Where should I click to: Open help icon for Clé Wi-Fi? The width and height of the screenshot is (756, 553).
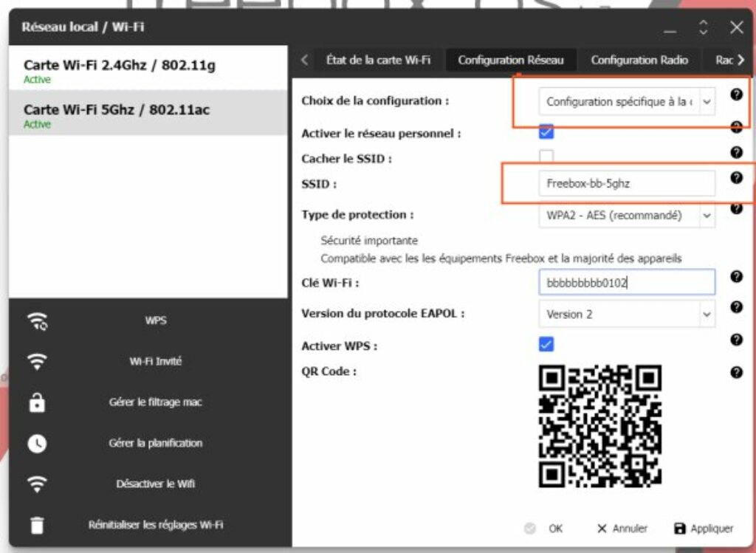(735, 276)
